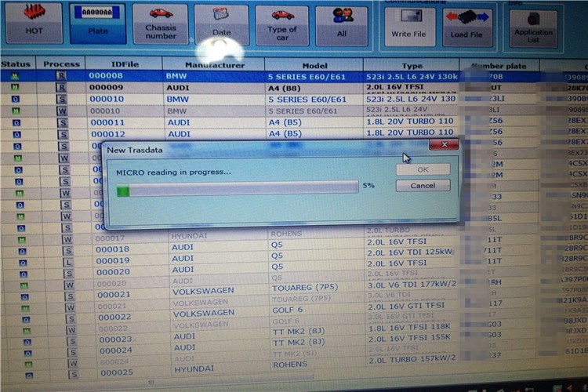Click the S process icon for file 000023
Image resolution: width=588 pixels, height=392 pixels.
[x=72, y=341]
